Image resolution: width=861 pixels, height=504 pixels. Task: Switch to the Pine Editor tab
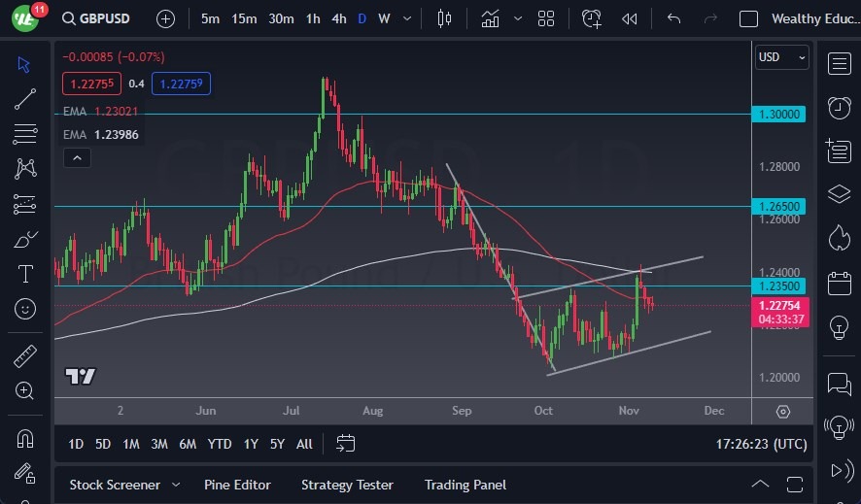pyautogui.click(x=237, y=485)
